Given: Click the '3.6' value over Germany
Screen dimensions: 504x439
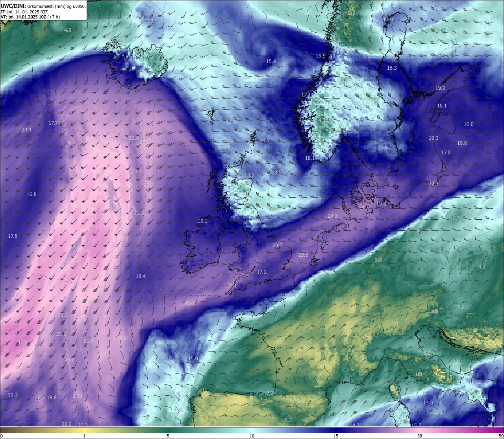Looking at the screenshot, I should tap(378, 260).
